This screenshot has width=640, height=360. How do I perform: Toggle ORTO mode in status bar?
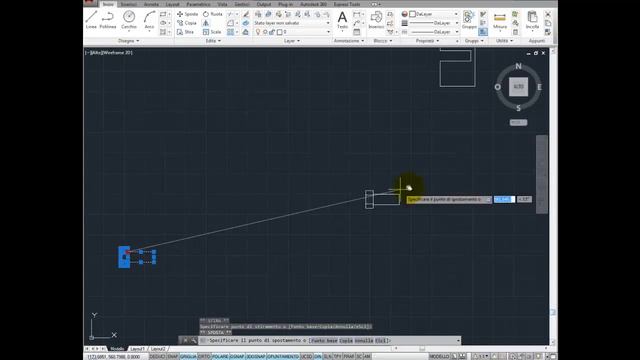coord(204,357)
